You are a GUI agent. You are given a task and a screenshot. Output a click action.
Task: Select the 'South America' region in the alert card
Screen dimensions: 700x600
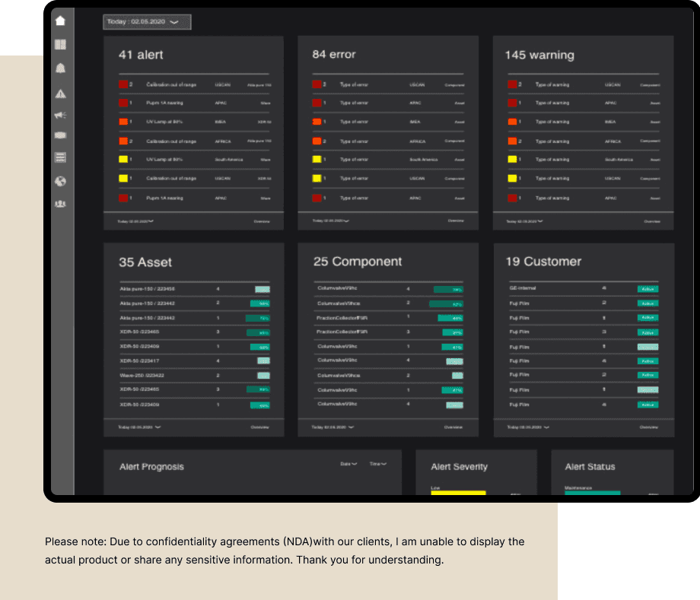(x=229, y=160)
